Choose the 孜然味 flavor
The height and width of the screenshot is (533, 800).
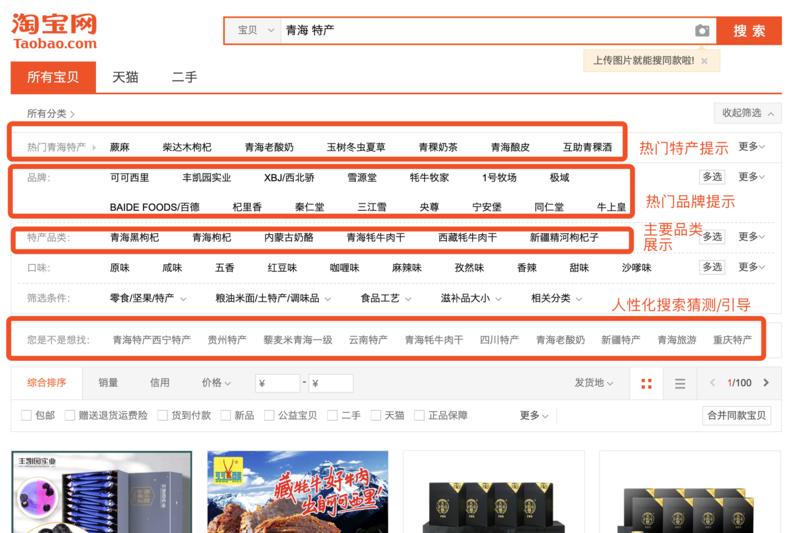[469, 268]
